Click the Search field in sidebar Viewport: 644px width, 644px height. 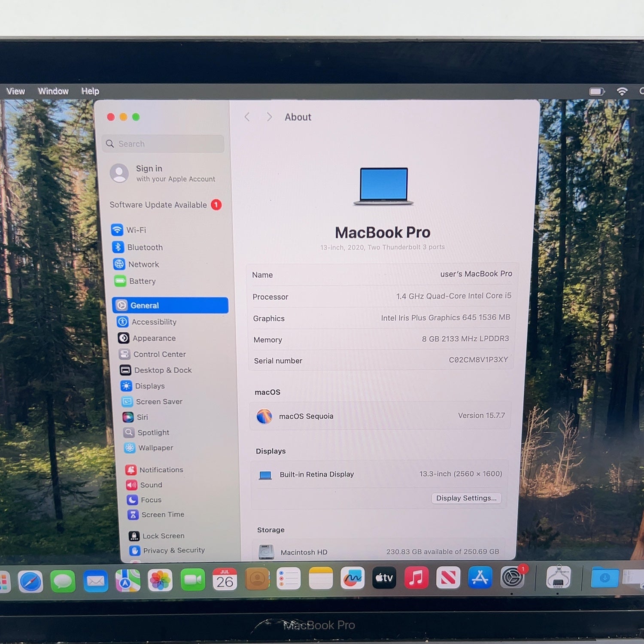tap(164, 144)
